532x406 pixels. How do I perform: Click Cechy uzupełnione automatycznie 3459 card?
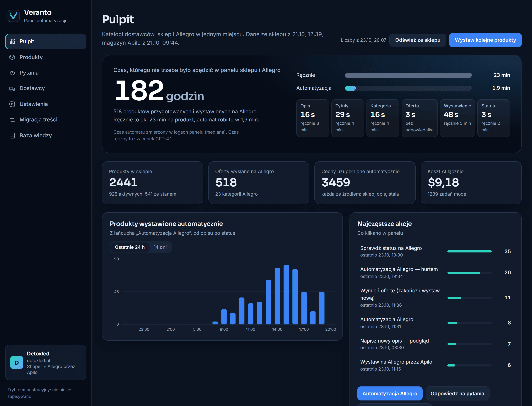365,183
